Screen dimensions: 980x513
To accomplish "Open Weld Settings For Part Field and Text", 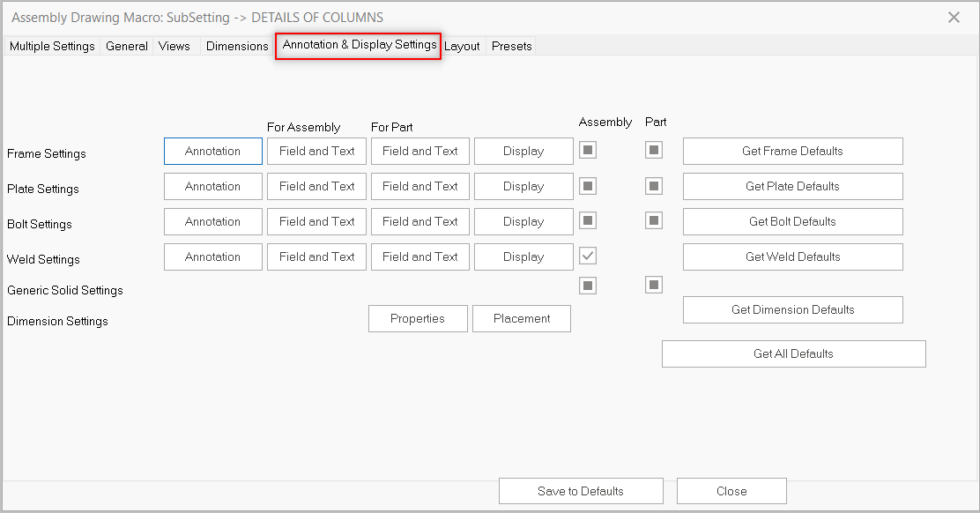I will click(420, 256).
